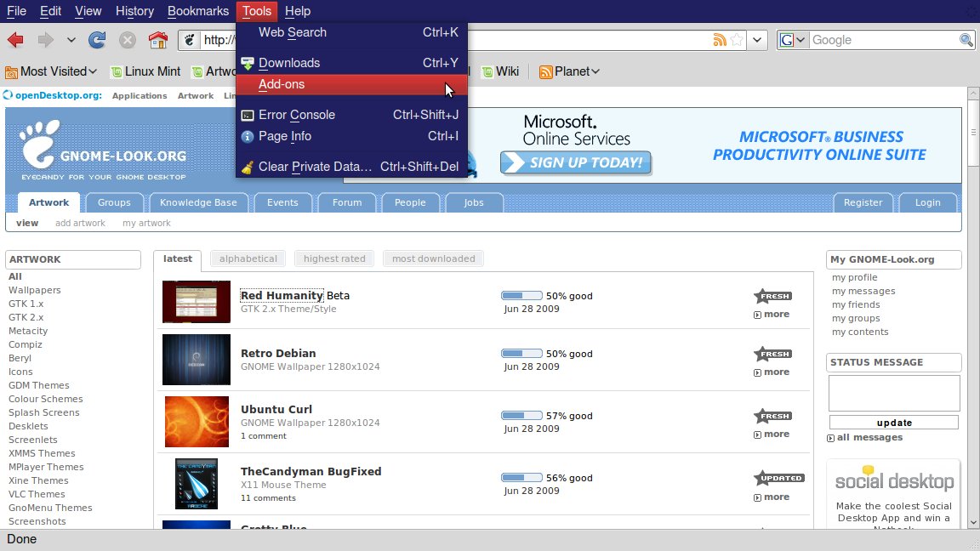Open the Ubuntu Curl thumbnail
Viewport: 980px width, 551px height.
197,422
